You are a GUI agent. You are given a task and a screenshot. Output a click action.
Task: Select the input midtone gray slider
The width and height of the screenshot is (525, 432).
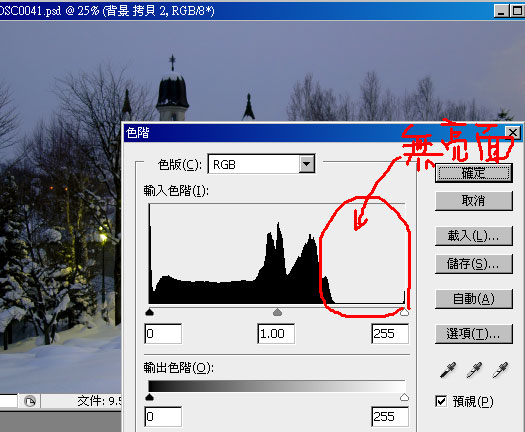pyautogui.click(x=277, y=312)
